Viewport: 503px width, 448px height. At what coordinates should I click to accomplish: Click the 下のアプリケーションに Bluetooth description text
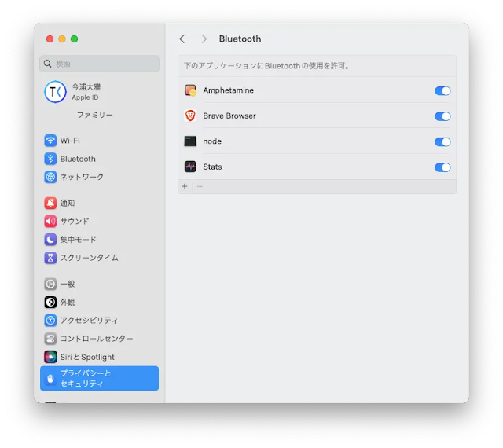[267, 66]
